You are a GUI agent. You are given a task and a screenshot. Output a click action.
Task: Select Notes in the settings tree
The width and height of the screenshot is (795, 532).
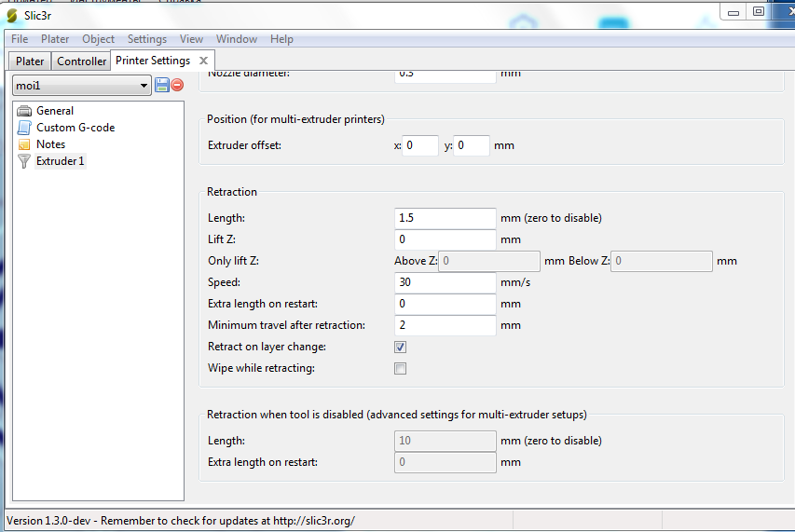(x=50, y=144)
